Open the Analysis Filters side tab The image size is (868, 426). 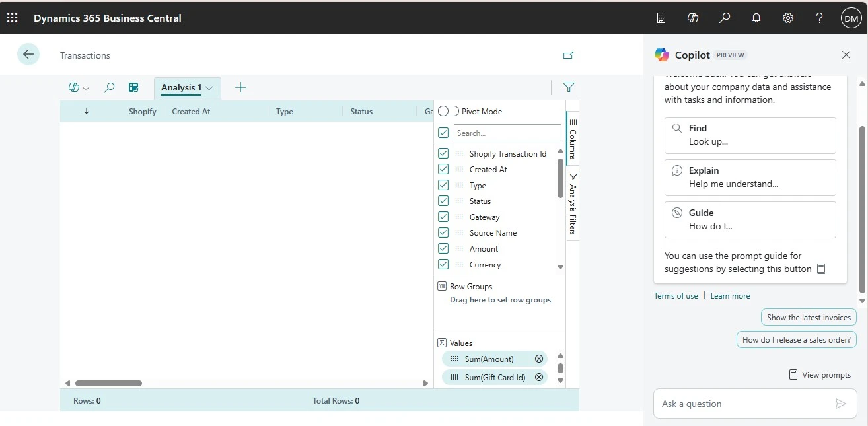coord(573,204)
